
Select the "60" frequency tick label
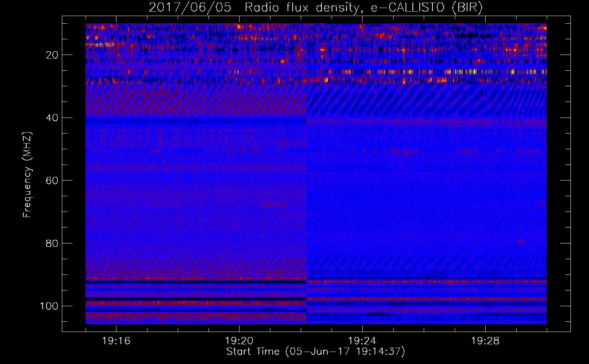pos(52,181)
